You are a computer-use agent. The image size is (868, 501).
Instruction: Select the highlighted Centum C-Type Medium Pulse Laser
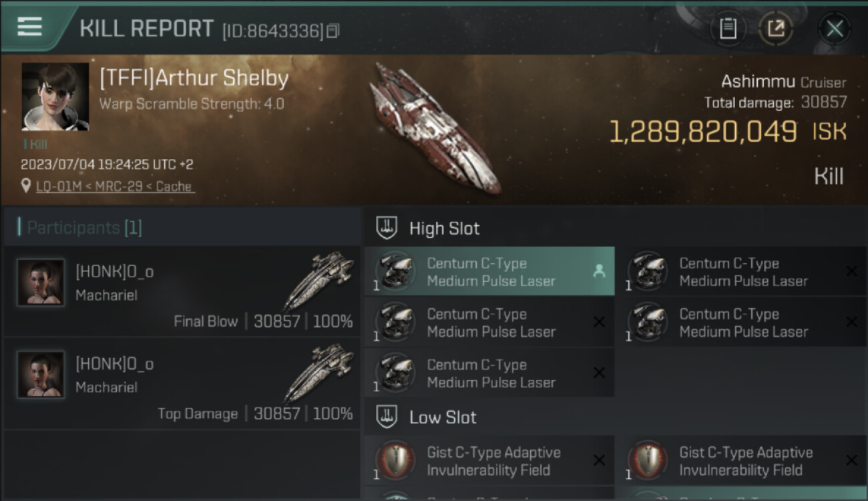coord(491,272)
